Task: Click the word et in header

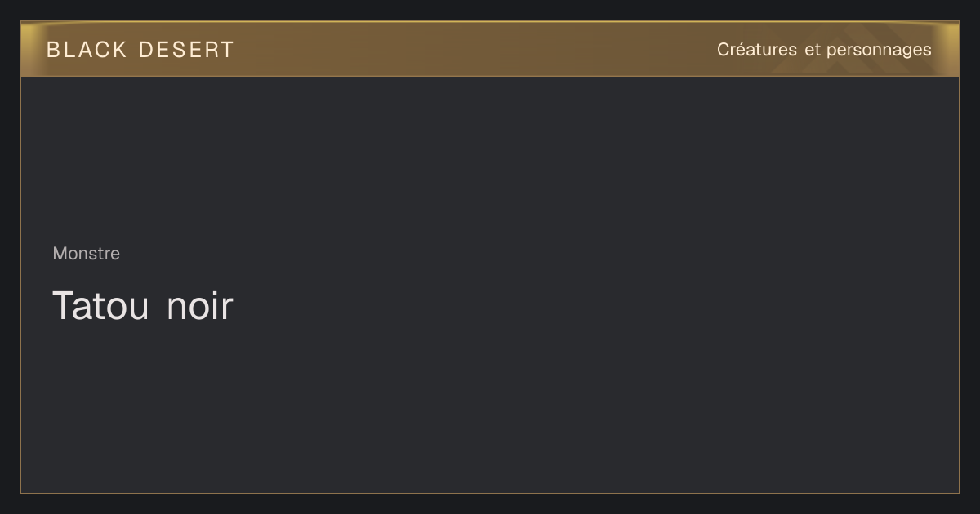Action: [x=812, y=50]
